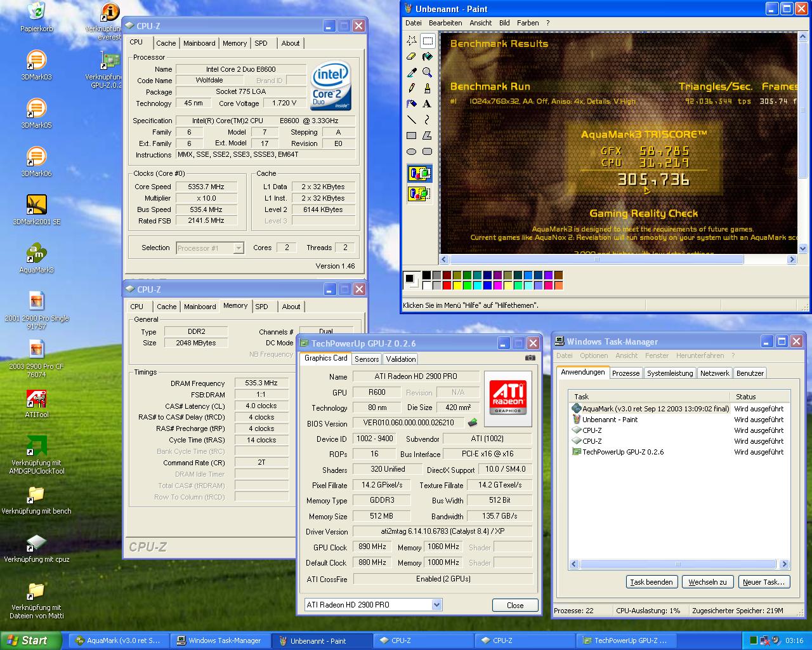Click the Wechseln zu button
This screenshot has height=650, width=812.
[x=707, y=581]
